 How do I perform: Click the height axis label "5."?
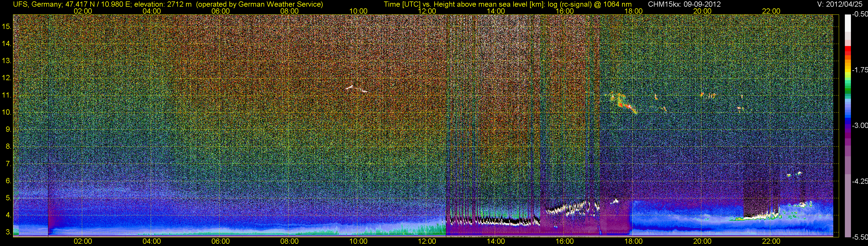[x=8, y=198]
